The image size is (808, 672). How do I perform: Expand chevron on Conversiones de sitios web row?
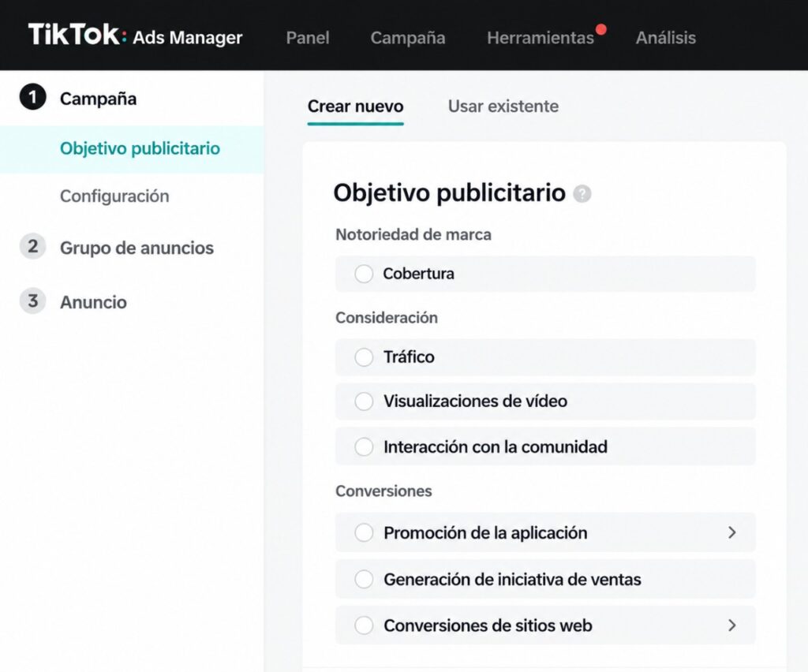pos(731,625)
